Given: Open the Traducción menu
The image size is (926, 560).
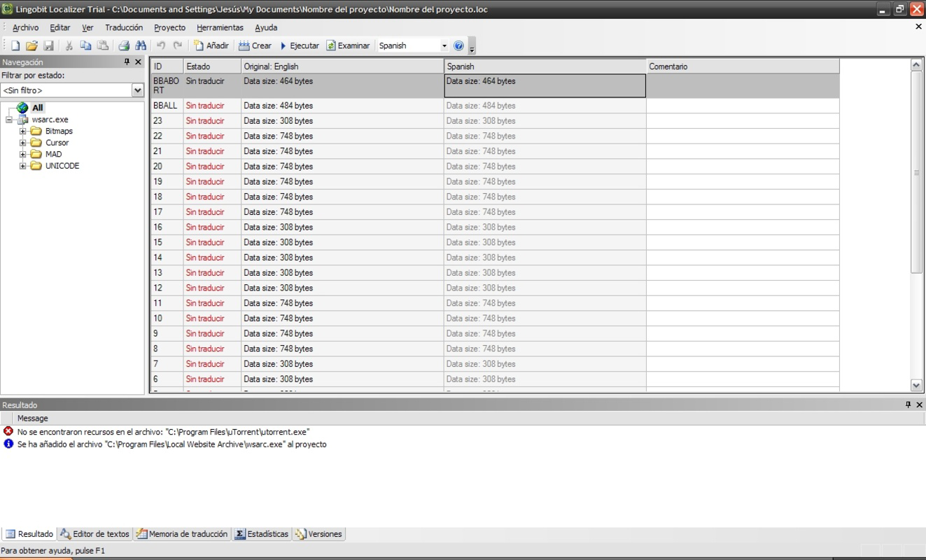Looking at the screenshot, I should (x=124, y=27).
